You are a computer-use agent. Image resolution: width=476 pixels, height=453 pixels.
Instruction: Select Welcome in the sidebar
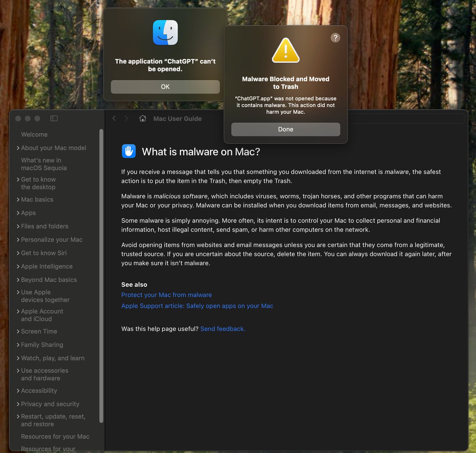pos(34,134)
